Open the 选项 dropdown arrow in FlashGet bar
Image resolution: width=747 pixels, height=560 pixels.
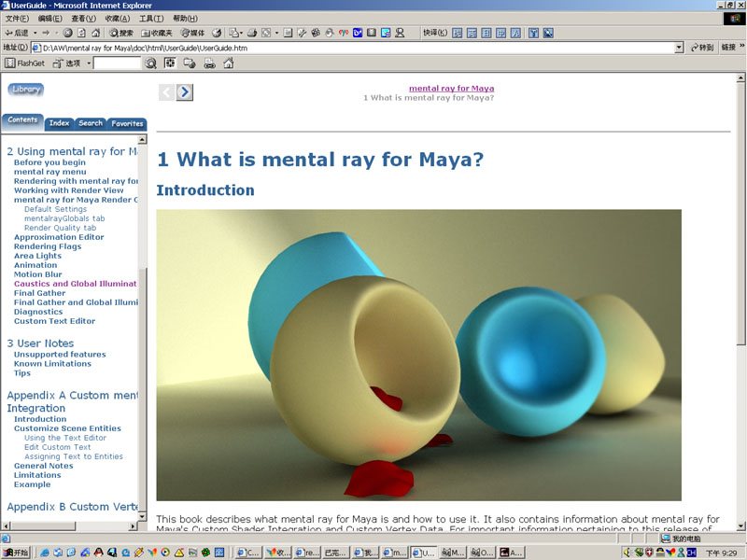(x=89, y=63)
